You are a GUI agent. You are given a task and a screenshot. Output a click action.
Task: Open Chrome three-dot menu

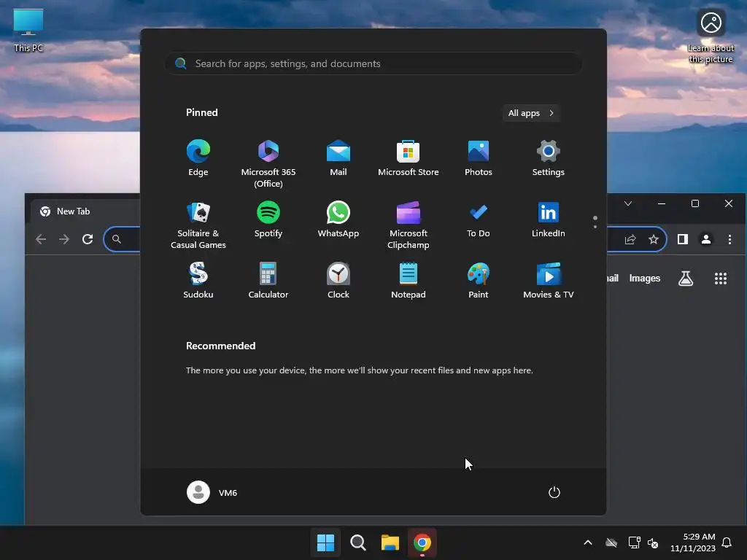(x=729, y=239)
